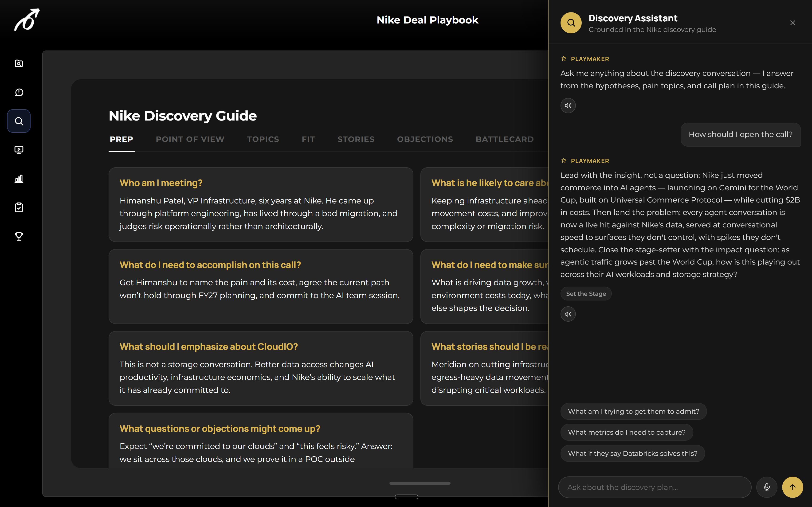Image resolution: width=812 pixels, height=507 pixels.
Task: Open the 'What is he likely to care' card
Action: pyautogui.click(x=485, y=205)
